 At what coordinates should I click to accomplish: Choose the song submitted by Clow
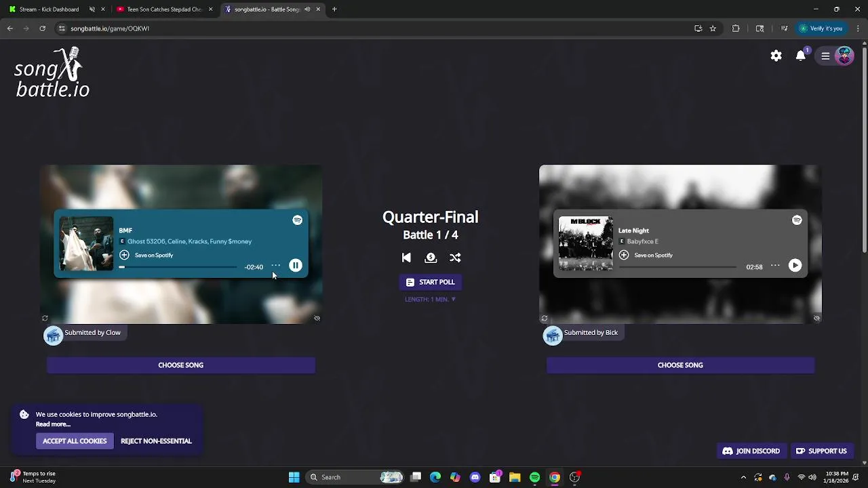[180, 365]
